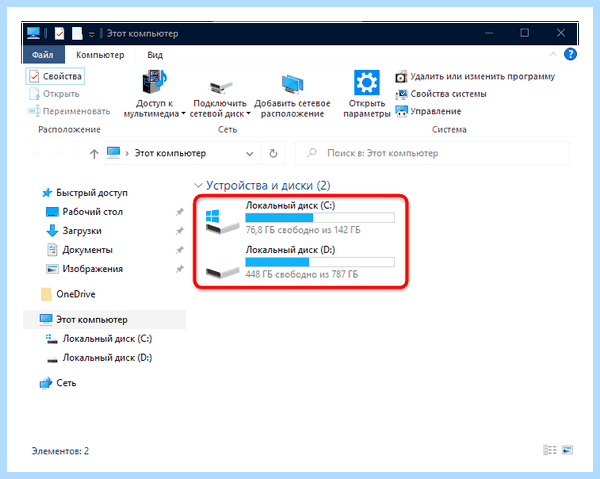The image size is (600, 479).
Task: Click the D: drive usage bar
Action: coord(320,262)
